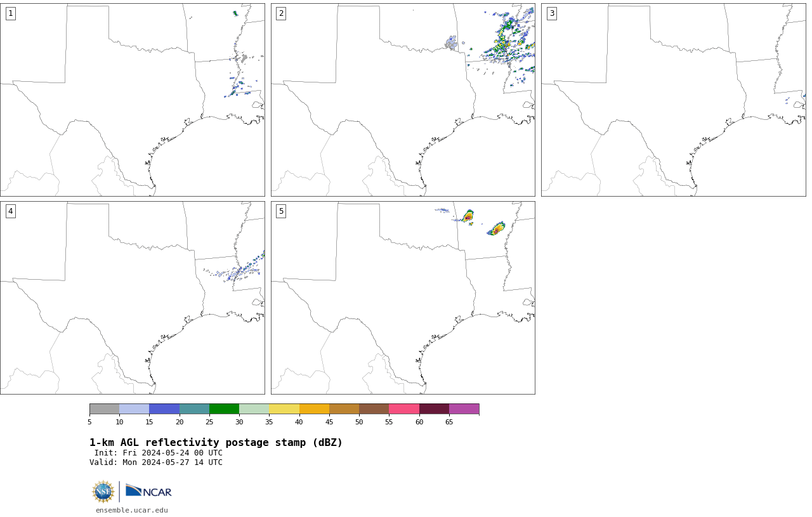Click the panel number 5 label
Screen dimensions: 812x517
(x=281, y=211)
